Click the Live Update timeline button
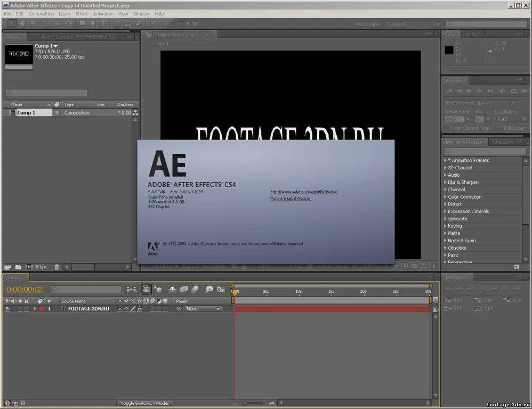Screen dimensions: 532x409 [x=147, y=289]
